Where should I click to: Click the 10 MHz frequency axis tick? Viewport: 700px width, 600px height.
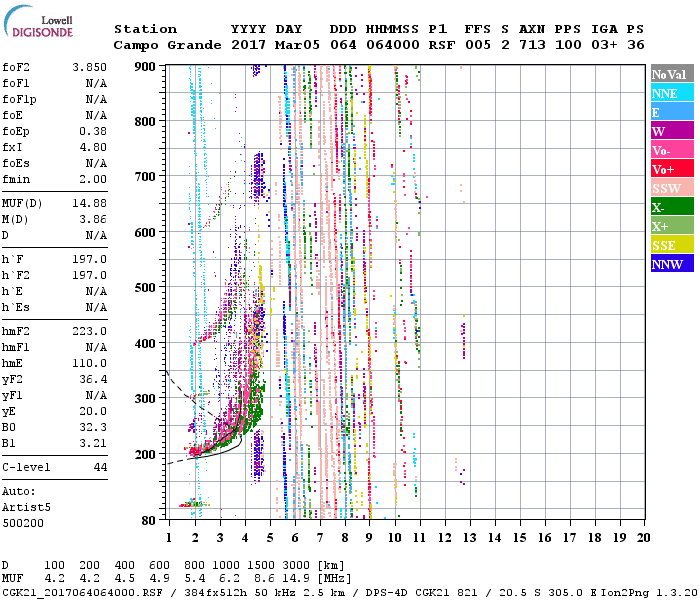click(395, 537)
